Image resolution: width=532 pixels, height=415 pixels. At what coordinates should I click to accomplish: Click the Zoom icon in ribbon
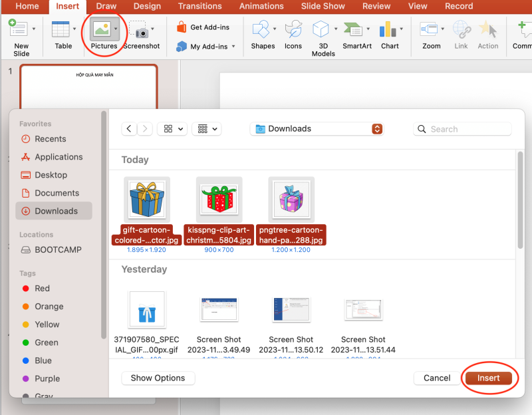coord(429,29)
